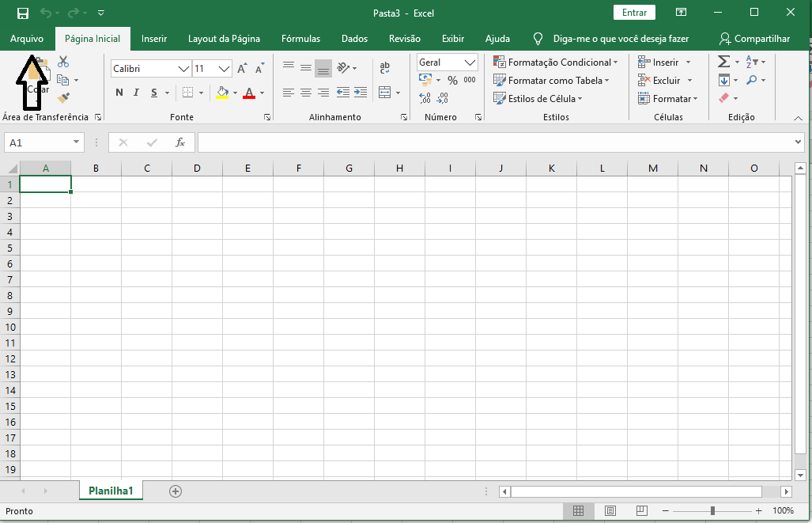Toggle italic (I) formatting
This screenshot has height=523, width=812.
point(137,93)
